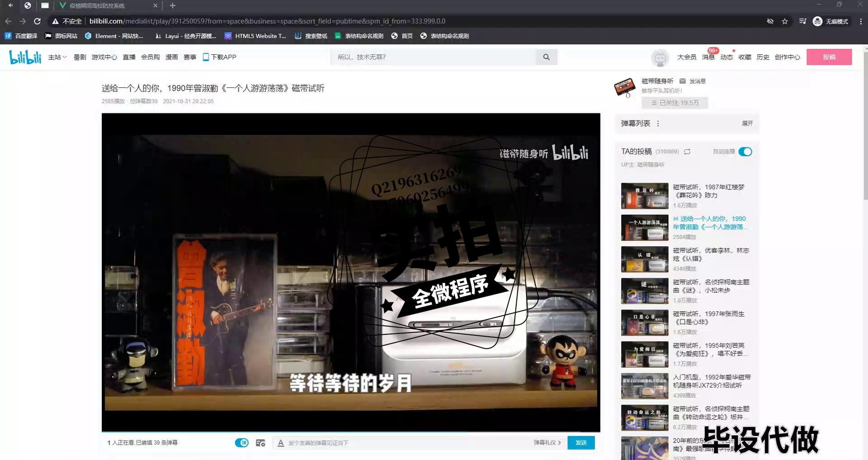Open the reading list icon
This screenshot has width=868, height=460.
coord(802,21)
